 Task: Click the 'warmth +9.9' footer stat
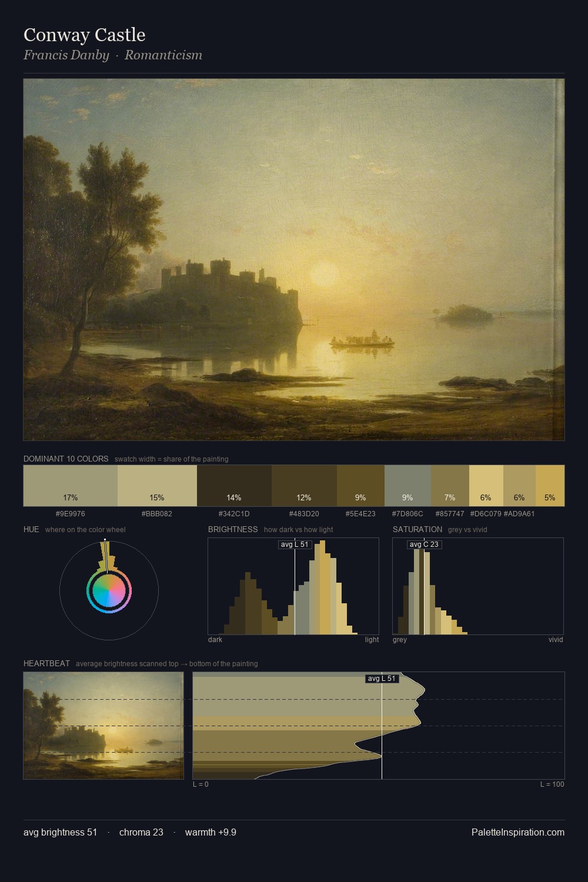pos(211,832)
